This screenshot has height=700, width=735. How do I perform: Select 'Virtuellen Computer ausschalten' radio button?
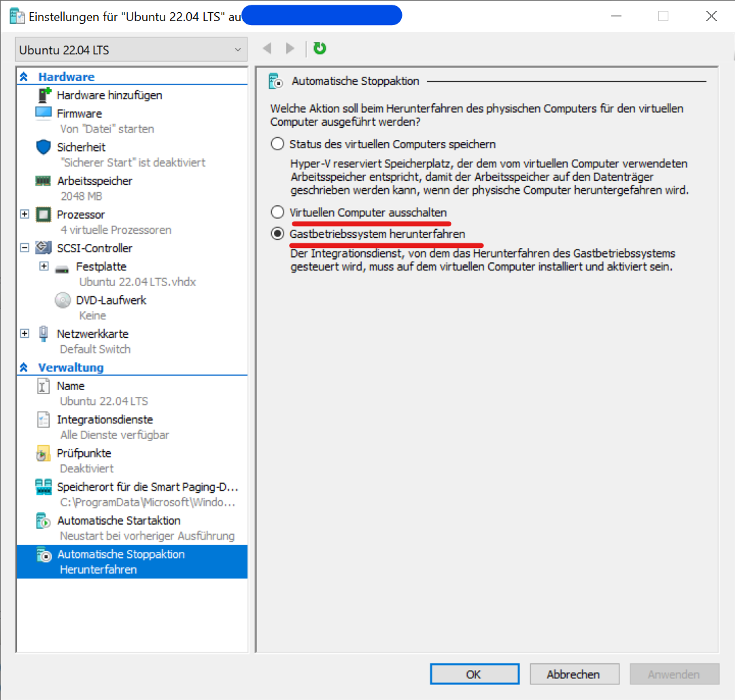(277, 212)
